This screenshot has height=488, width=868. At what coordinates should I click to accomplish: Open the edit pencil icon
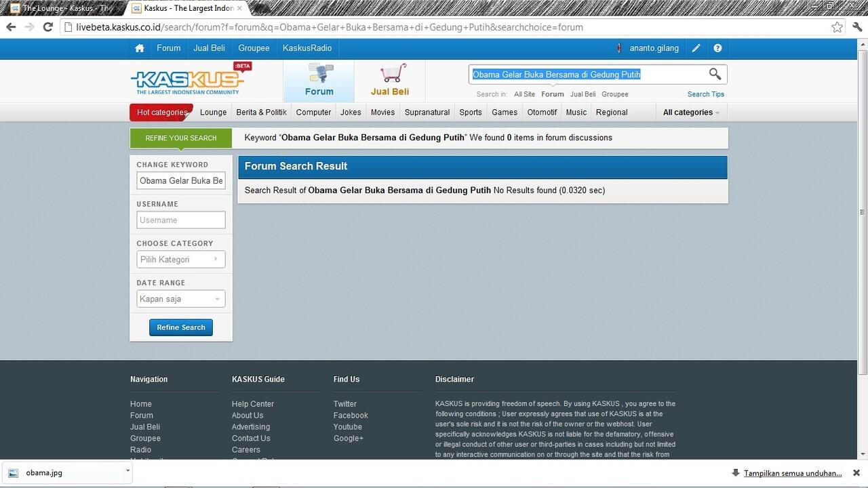pos(696,48)
